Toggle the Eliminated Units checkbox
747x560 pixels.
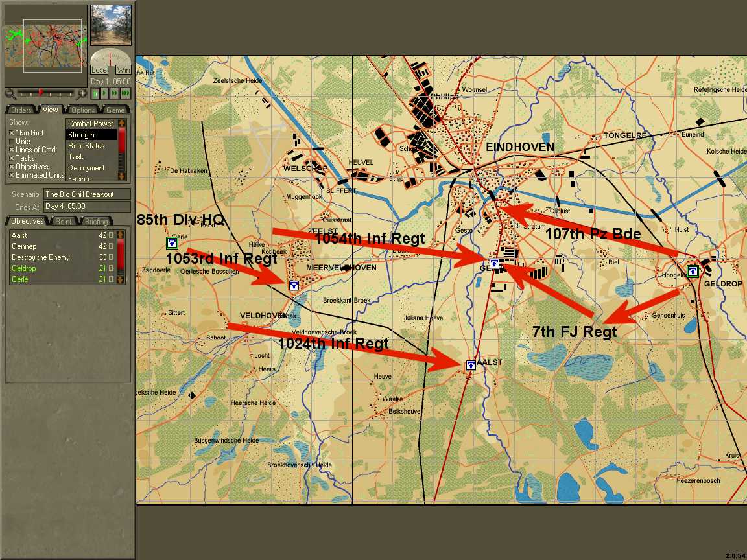click(12, 175)
